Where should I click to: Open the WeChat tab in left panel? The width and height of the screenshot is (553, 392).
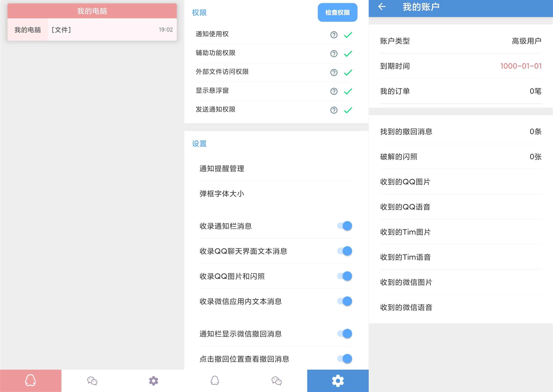coord(92,381)
